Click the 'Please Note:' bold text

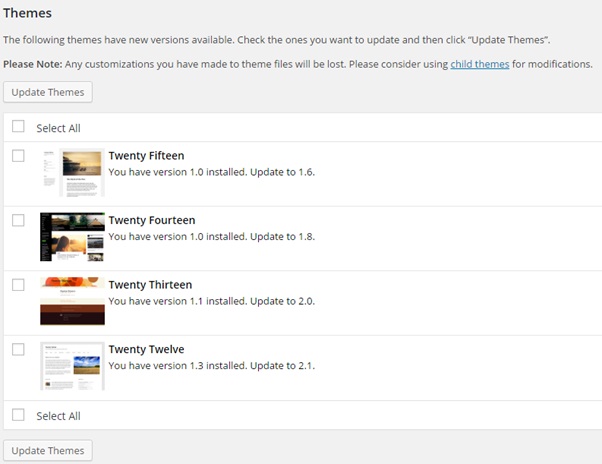tap(33, 64)
